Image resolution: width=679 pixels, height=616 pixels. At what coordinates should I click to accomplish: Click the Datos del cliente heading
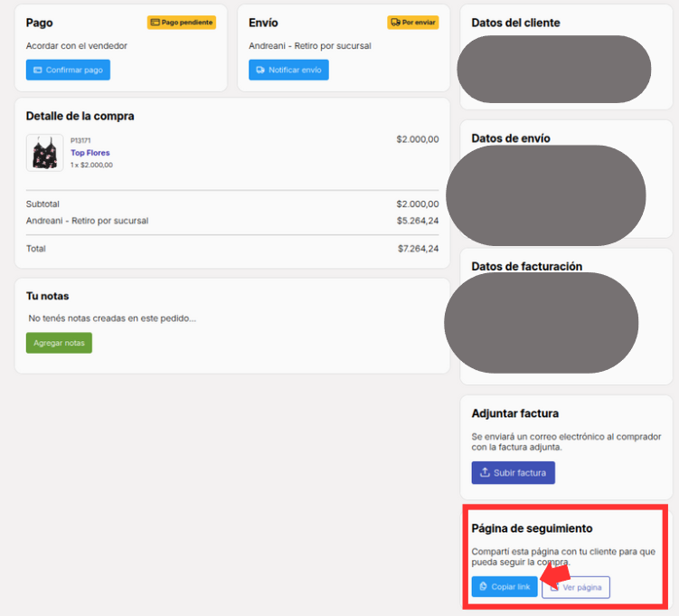click(515, 23)
